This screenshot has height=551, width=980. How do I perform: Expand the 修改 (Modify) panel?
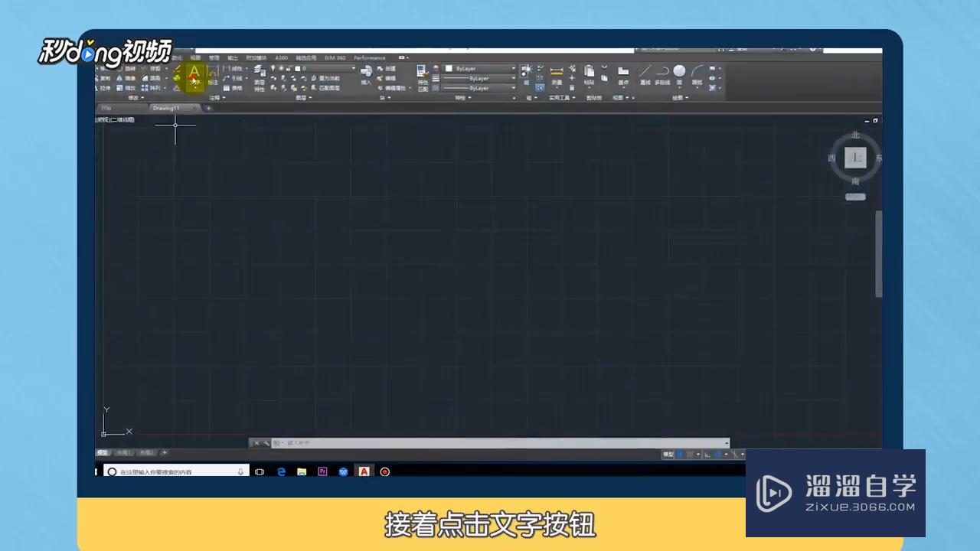pos(136,98)
